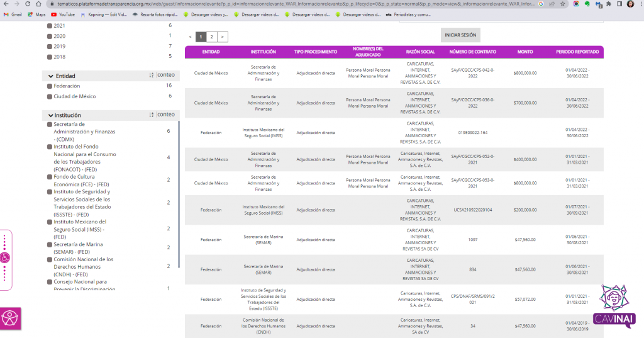
Task: Click contract number 019E09022-164
Action: pyautogui.click(x=473, y=133)
